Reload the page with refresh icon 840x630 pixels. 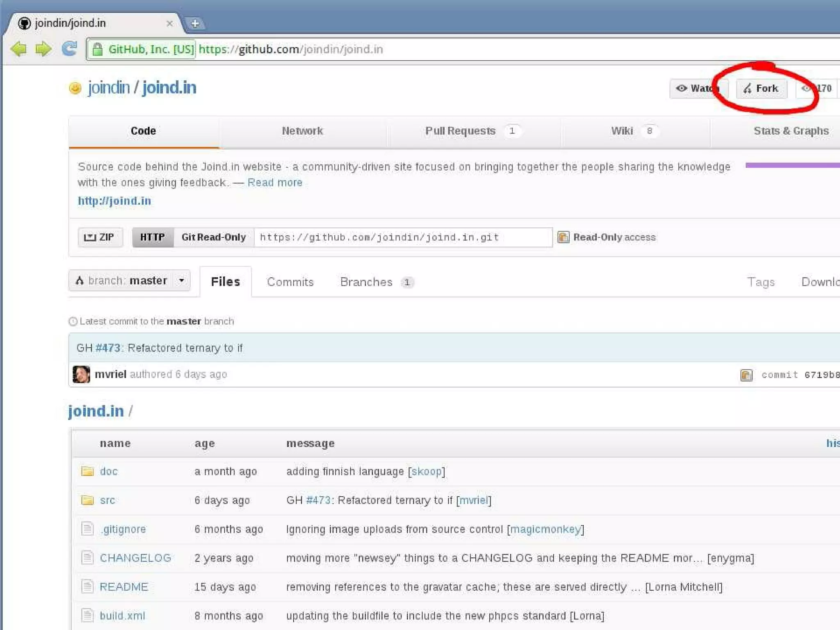(69, 48)
